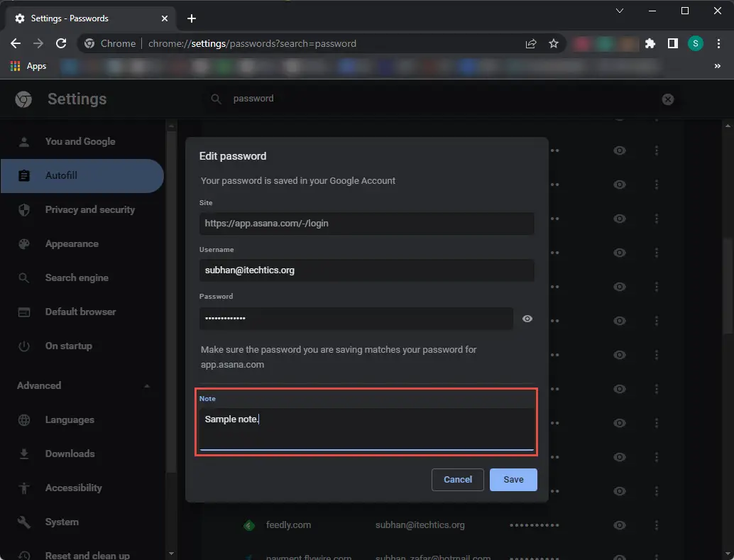
Task: Open Accessibility settings
Action: 82,488
